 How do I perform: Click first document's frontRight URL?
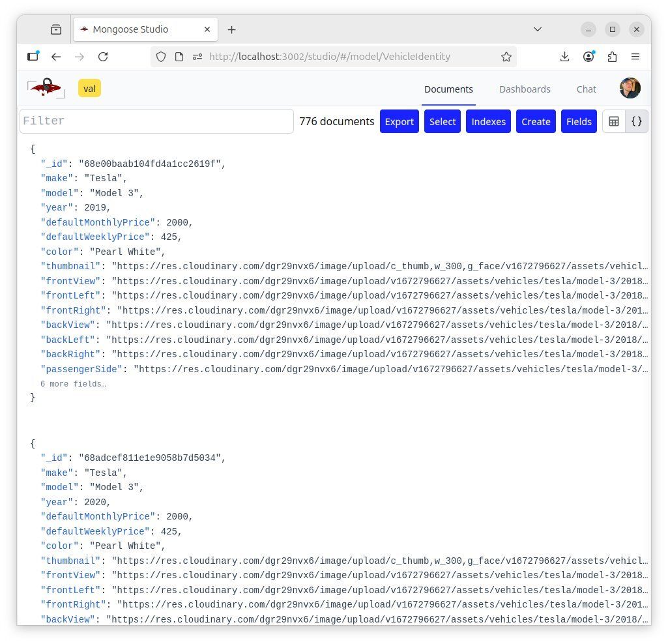tap(383, 311)
